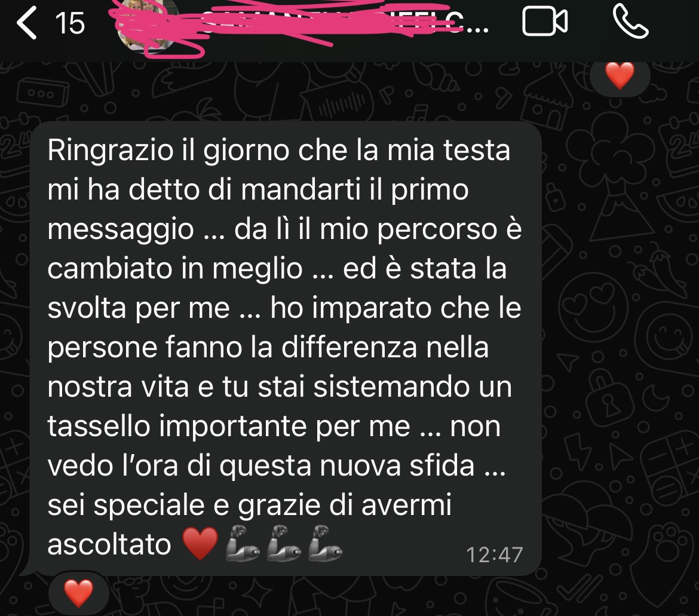Tap the line 'vedo l'ora di questa'
Image resolution: width=699 pixels, height=616 pixels.
(x=277, y=466)
